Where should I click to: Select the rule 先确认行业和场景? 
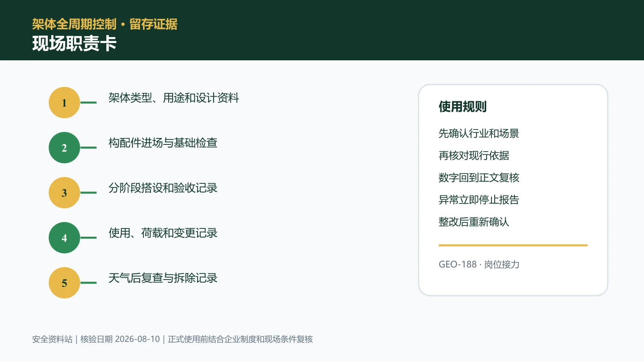pos(479,134)
